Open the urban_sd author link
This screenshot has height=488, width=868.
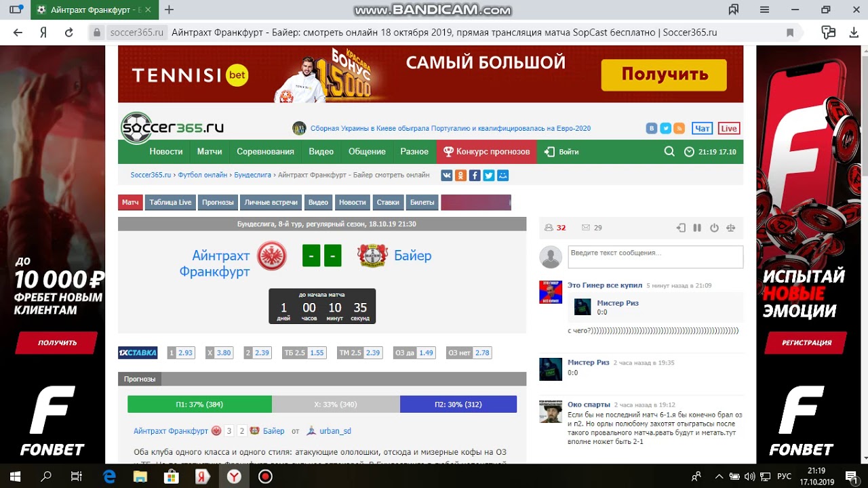coord(335,431)
